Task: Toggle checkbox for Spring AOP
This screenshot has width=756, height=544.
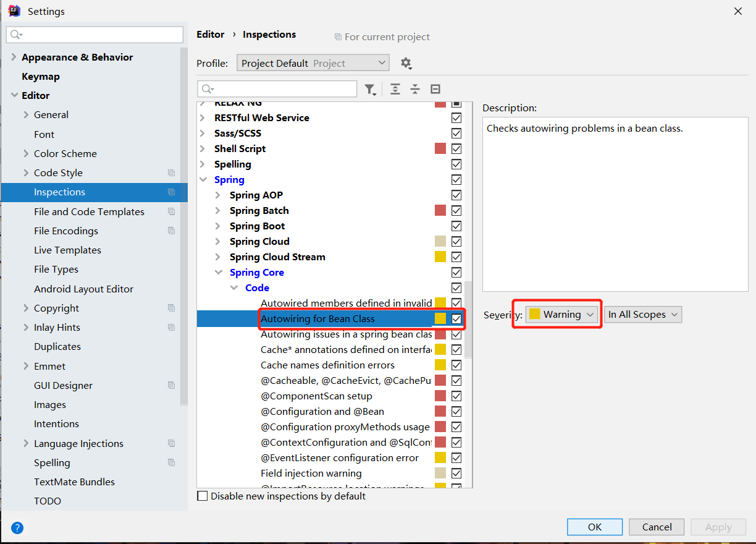Action: point(456,195)
